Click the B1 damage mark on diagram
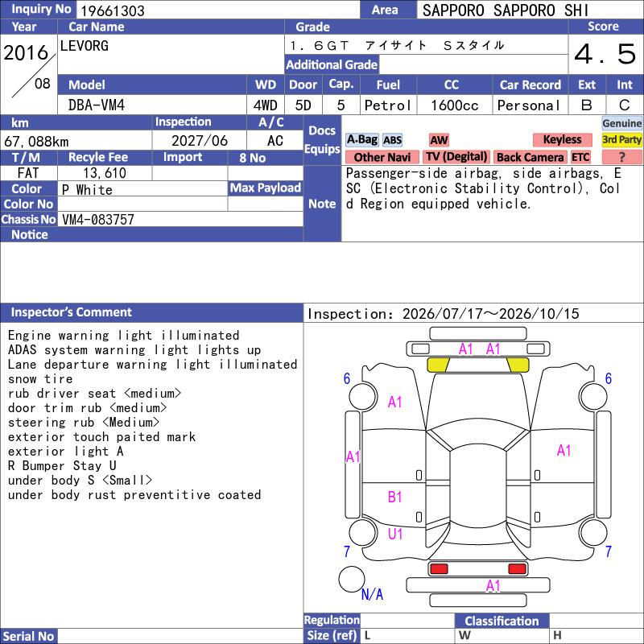This screenshot has width=644, height=644. (394, 497)
